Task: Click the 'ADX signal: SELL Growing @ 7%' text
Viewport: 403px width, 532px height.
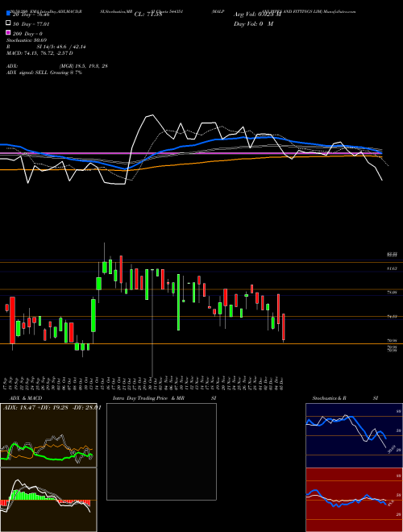Action: pyautogui.click(x=44, y=73)
